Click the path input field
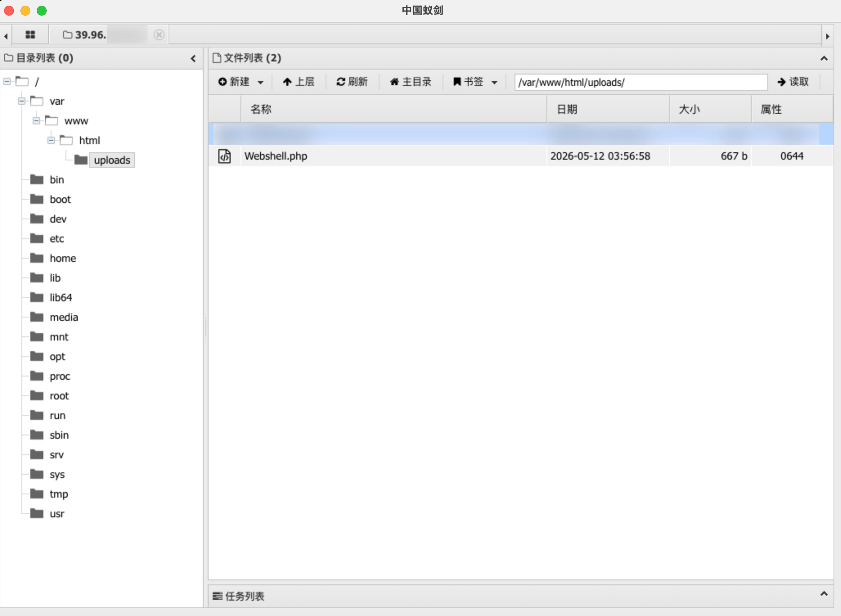Screen dimensions: 841x616 641,82
